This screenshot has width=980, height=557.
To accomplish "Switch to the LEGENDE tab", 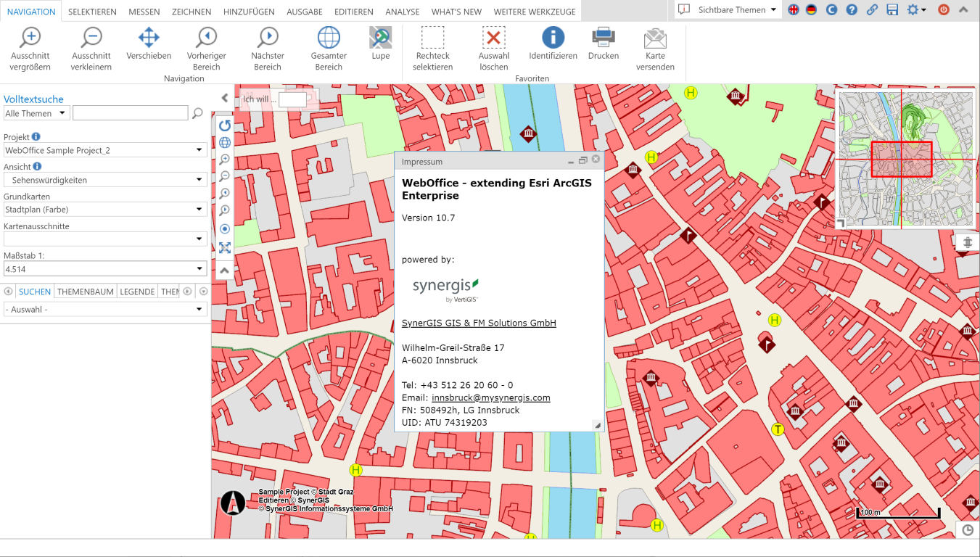I will click(x=136, y=291).
